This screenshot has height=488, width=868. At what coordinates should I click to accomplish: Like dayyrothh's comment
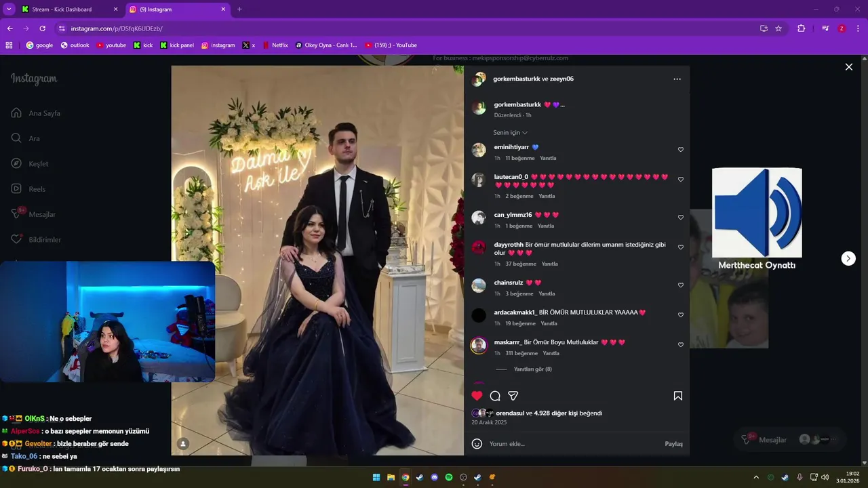pyautogui.click(x=681, y=247)
